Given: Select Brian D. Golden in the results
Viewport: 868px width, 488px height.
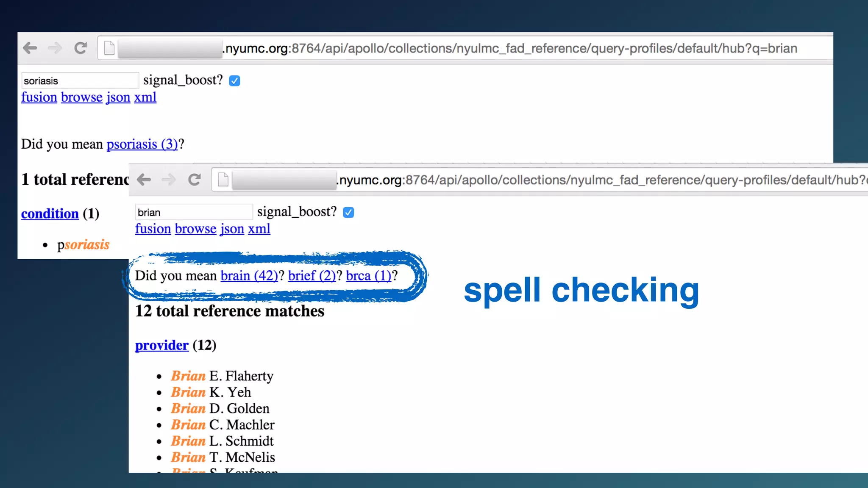Looking at the screenshot, I should click(220, 408).
